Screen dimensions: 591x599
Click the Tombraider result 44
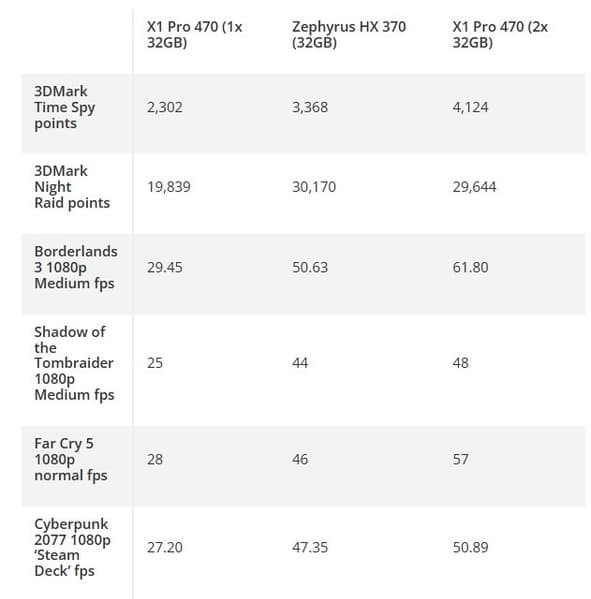click(x=300, y=363)
